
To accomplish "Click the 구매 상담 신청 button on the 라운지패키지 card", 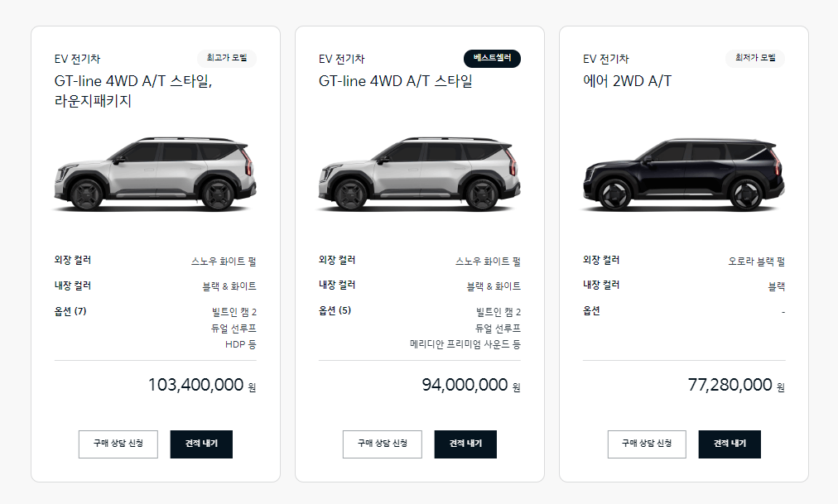I will pyautogui.click(x=118, y=444).
